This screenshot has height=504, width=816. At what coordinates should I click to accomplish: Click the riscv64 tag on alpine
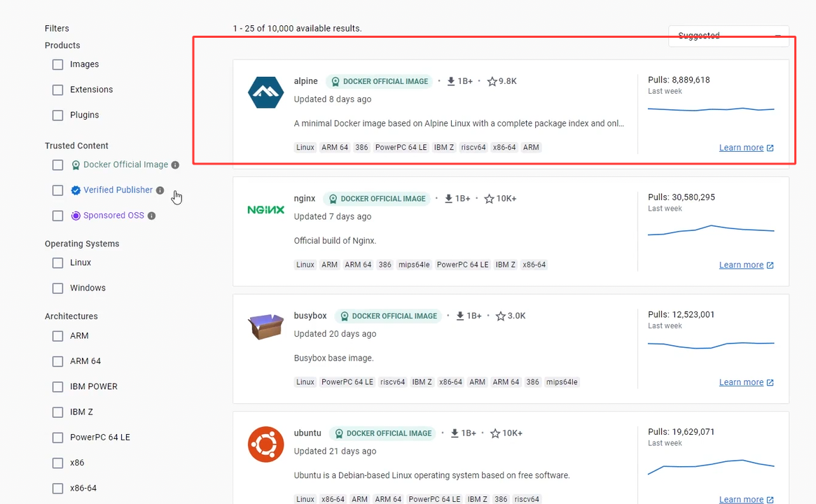pyautogui.click(x=473, y=148)
